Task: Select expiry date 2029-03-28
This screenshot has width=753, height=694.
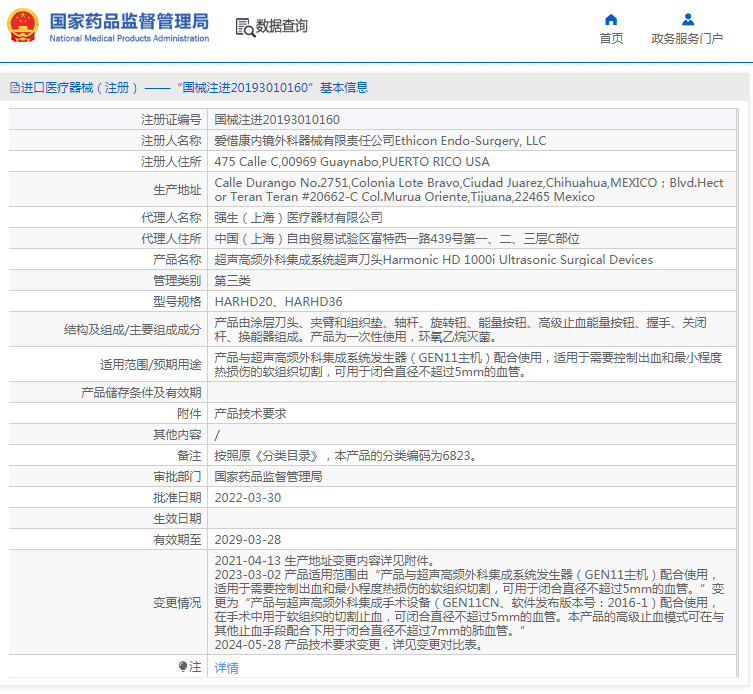Action: 248,540
